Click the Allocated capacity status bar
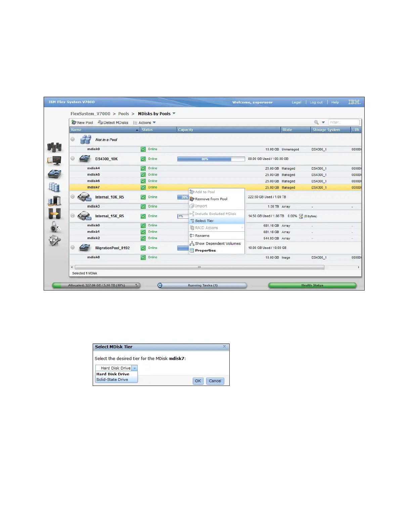This screenshot has height=532, width=411. tap(96, 285)
